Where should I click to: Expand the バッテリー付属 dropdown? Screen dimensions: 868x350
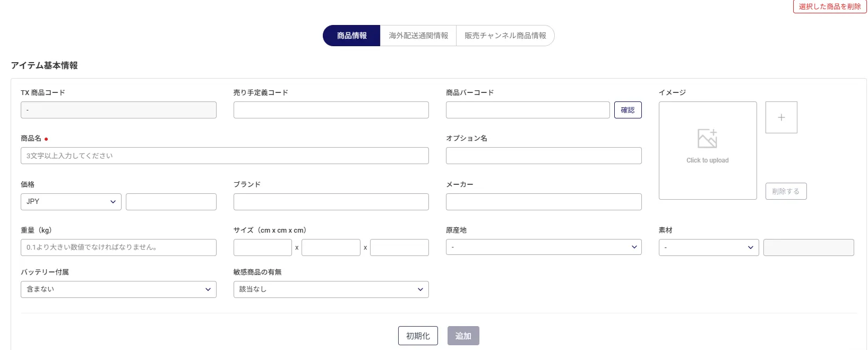118,289
